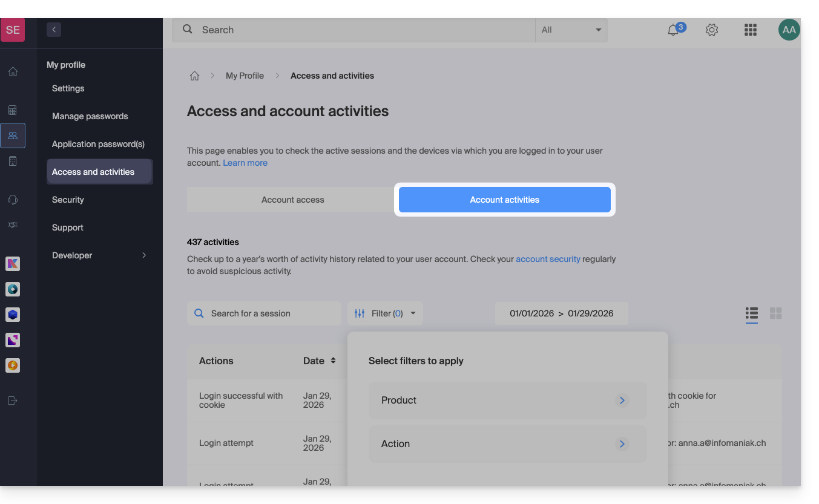Open the date range picker 01/01/2026 > 01/29/2026
Image resolution: width=819 pixels, height=504 pixels.
pyautogui.click(x=561, y=313)
